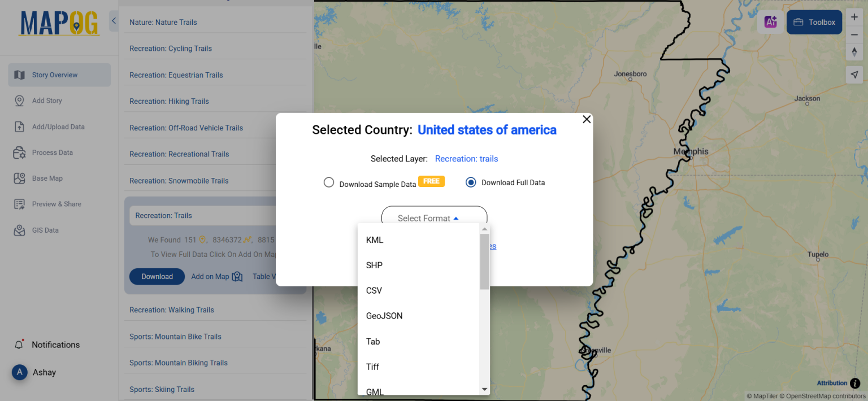Select the Download Full Data radio button
Viewport: 868px width, 401px height.
point(471,182)
